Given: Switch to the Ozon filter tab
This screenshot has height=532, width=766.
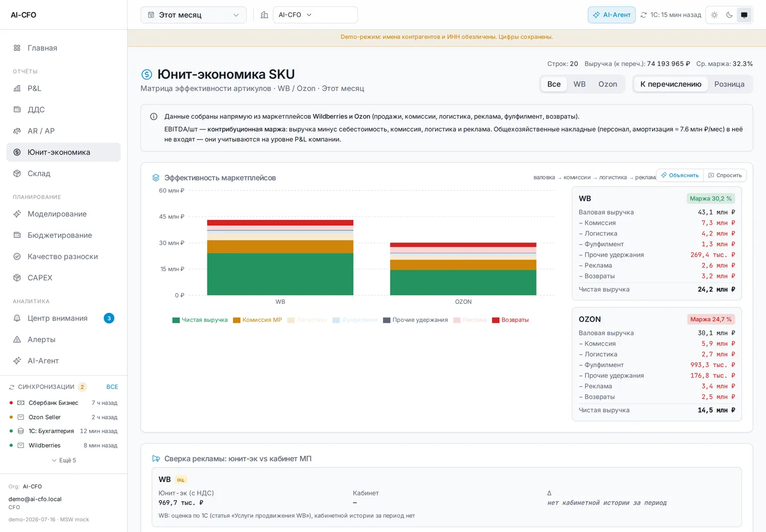Looking at the screenshot, I should [607, 84].
